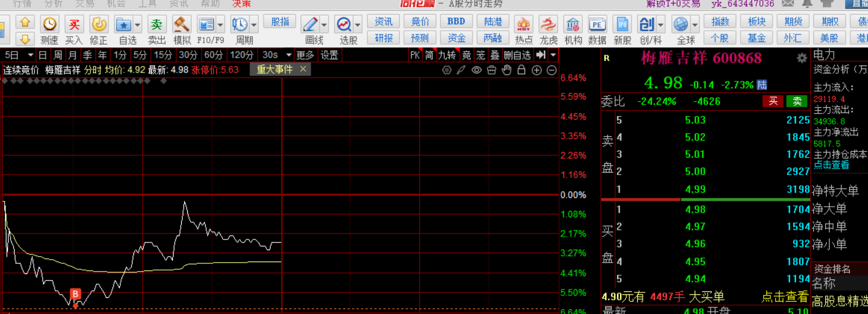Click the 创/科 board icon
The image size is (868, 314).
646,24
